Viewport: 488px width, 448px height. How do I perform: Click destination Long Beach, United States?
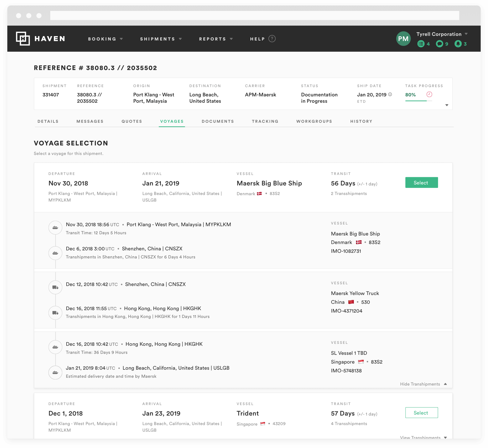(205, 98)
